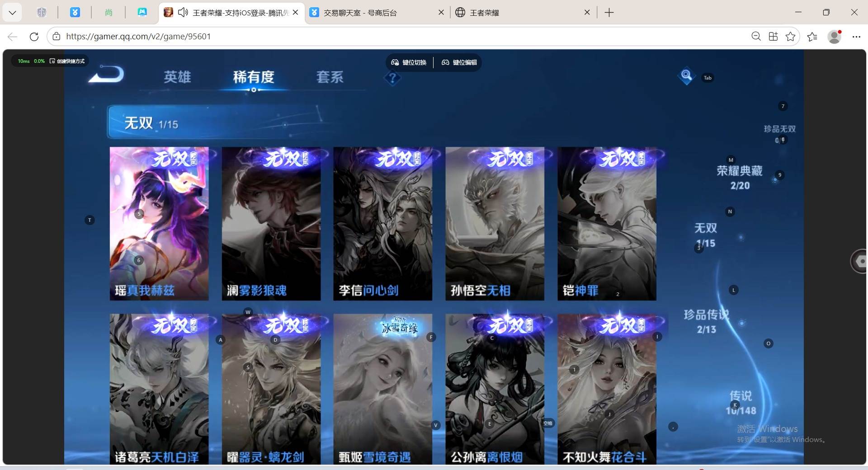Mute the 王者荣耀 tab's speaker icon

tap(183, 13)
